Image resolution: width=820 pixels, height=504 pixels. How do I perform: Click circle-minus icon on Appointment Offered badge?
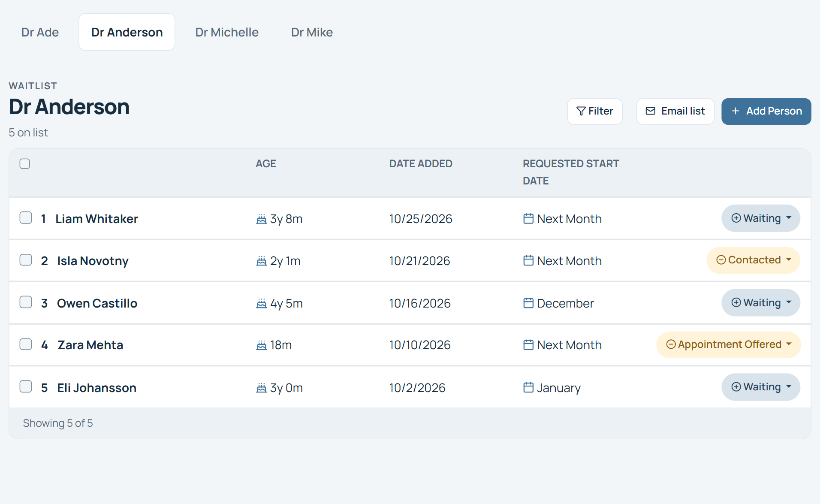pyautogui.click(x=671, y=344)
